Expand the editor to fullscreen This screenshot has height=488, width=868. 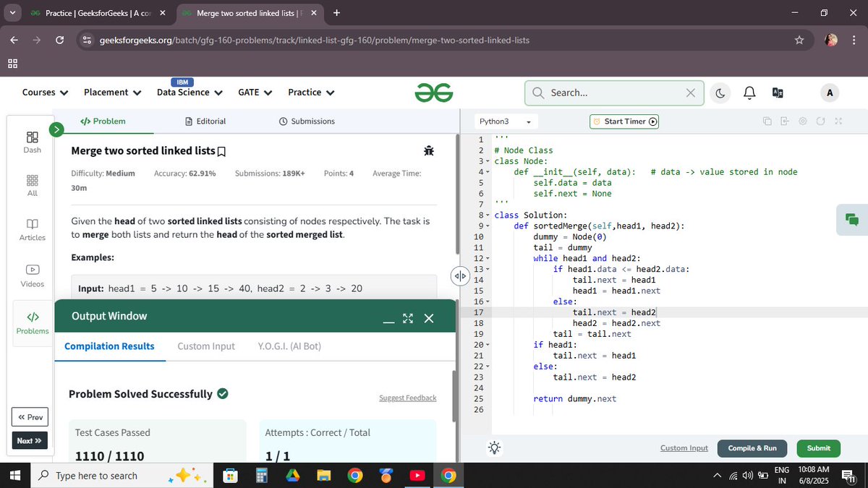[838, 121]
